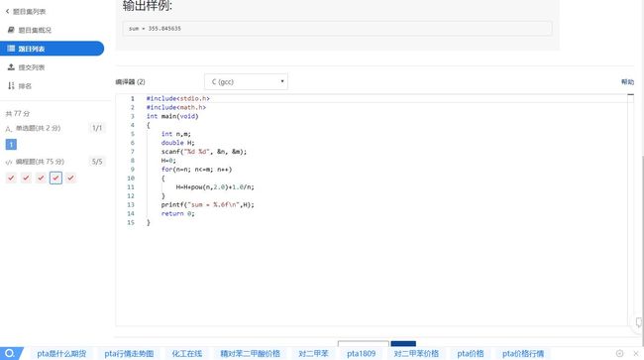Select single-choice problem number 1
Viewport: 644px width, 360px height.
point(11,144)
